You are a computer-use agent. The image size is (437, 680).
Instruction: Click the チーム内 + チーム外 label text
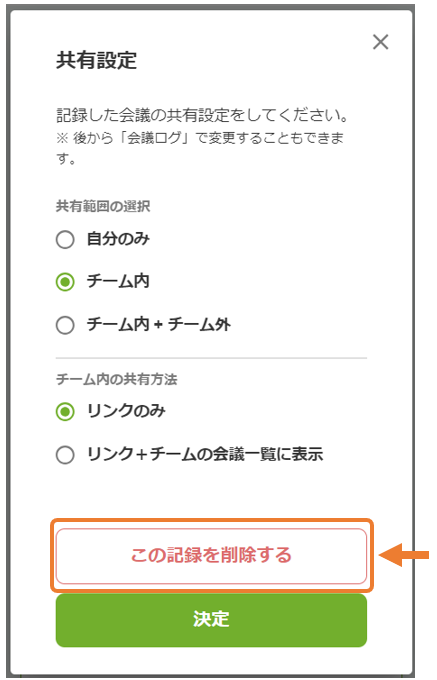[x=159, y=324]
